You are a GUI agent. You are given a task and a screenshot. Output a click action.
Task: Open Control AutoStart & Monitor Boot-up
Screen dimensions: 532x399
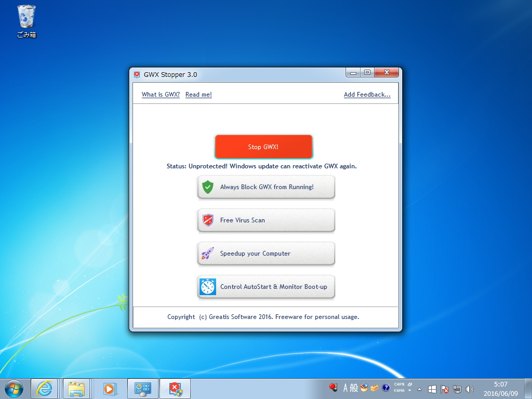266,287
